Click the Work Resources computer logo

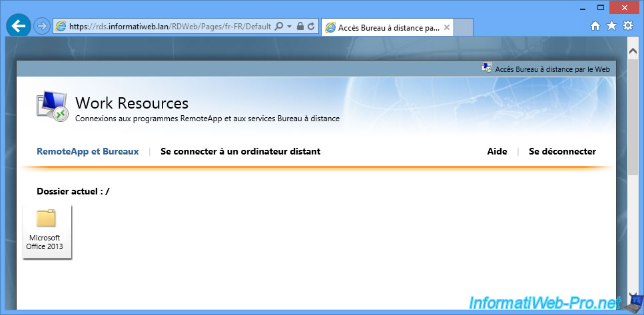[52, 105]
